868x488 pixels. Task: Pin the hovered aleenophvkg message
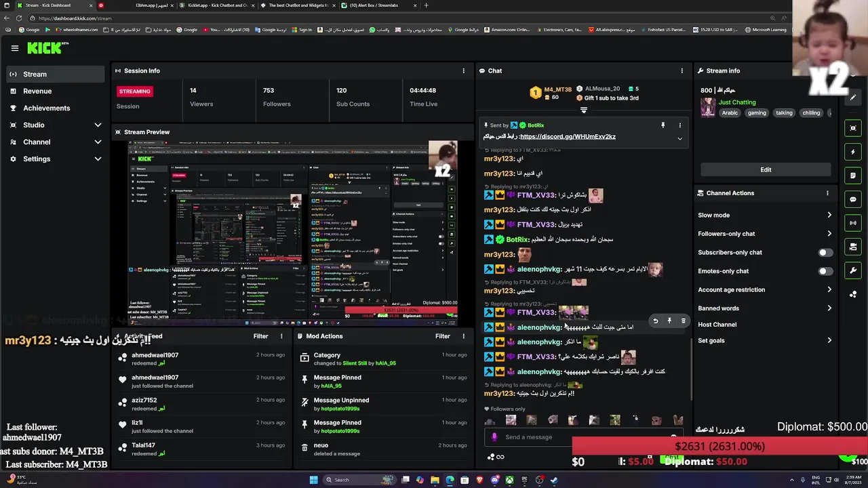coord(669,321)
